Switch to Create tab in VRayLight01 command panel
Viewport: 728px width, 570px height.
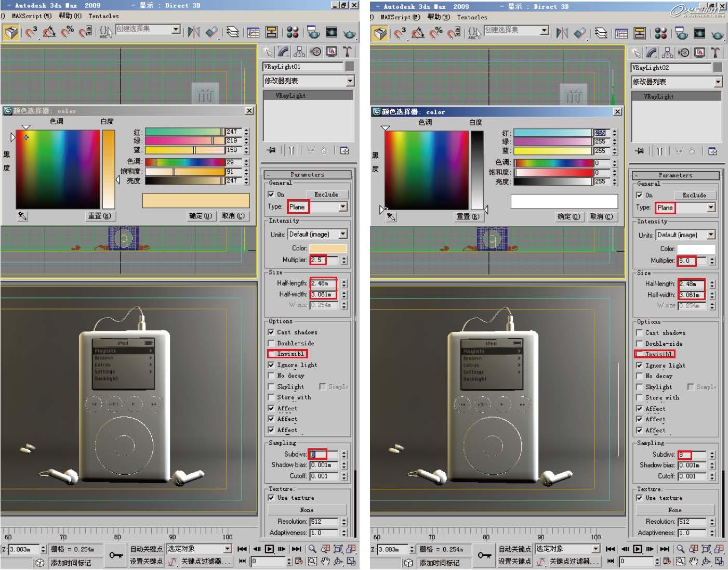tap(267, 51)
